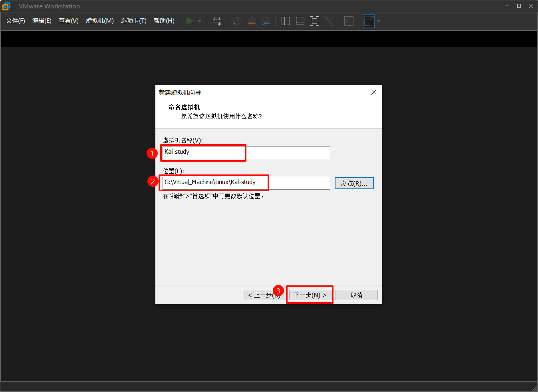Click the virtual machine name field
This screenshot has height=392, width=538.
[246, 152]
